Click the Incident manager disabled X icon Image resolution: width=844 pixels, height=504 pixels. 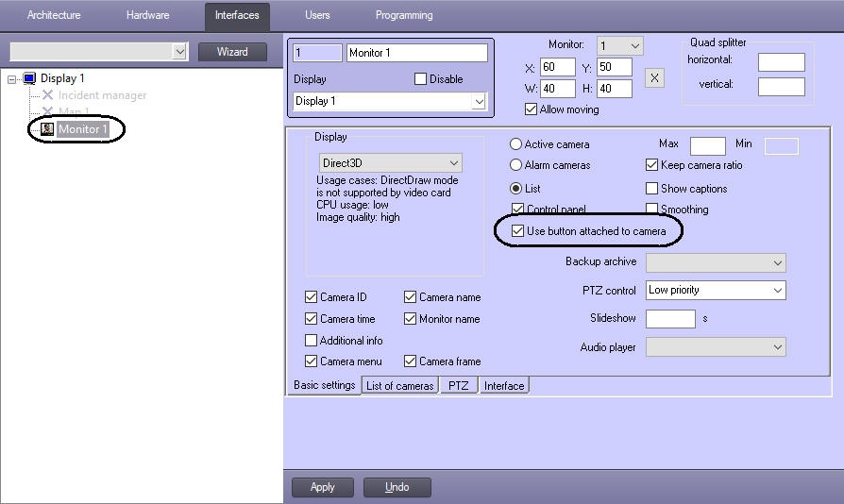47,95
